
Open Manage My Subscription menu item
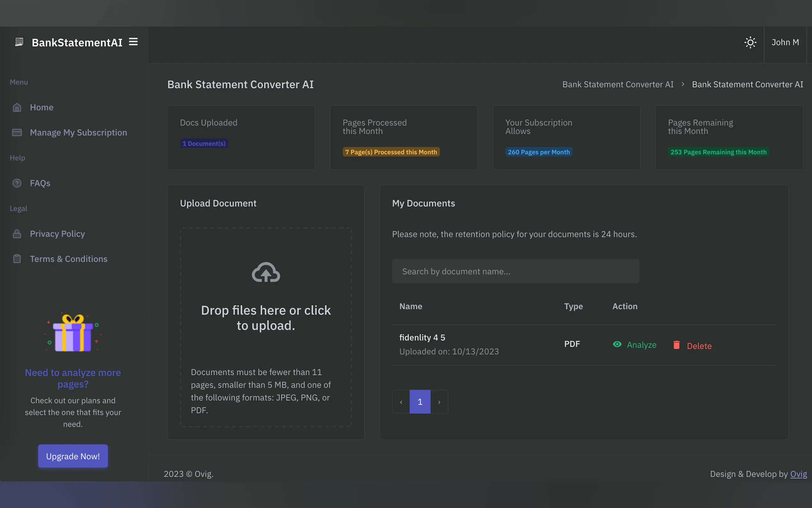(78, 133)
